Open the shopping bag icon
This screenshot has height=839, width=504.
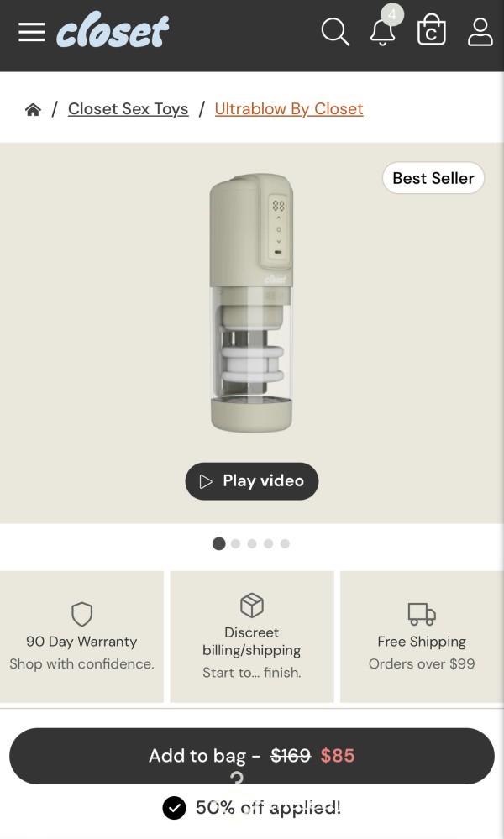[431, 29]
